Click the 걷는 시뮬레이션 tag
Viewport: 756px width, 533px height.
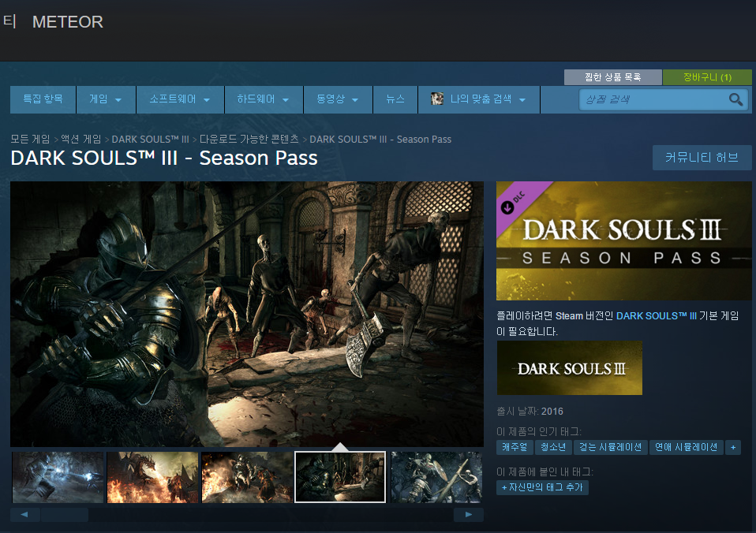point(610,447)
